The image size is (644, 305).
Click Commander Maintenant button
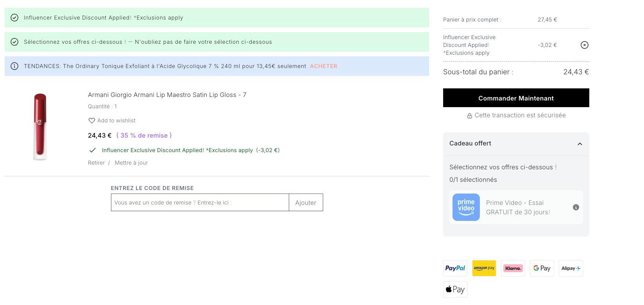click(516, 98)
